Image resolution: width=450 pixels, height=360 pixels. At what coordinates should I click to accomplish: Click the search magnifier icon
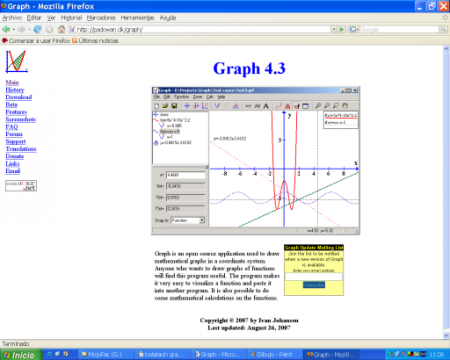tap(443, 30)
